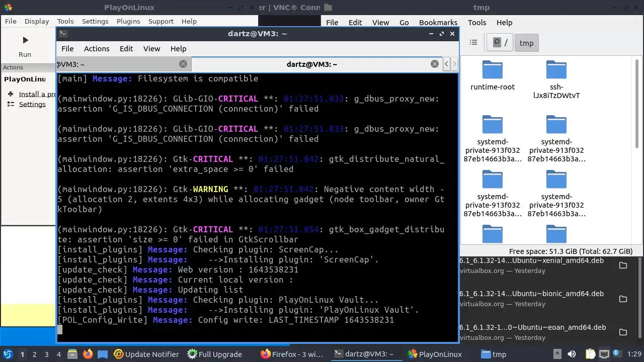Click the clock showing 1:29
The image size is (644, 362).
pyautogui.click(x=634, y=354)
